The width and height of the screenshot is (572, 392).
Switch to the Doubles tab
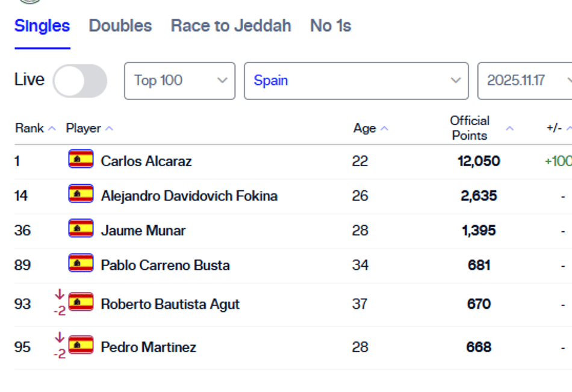pyautogui.click(x=120, y=26)
